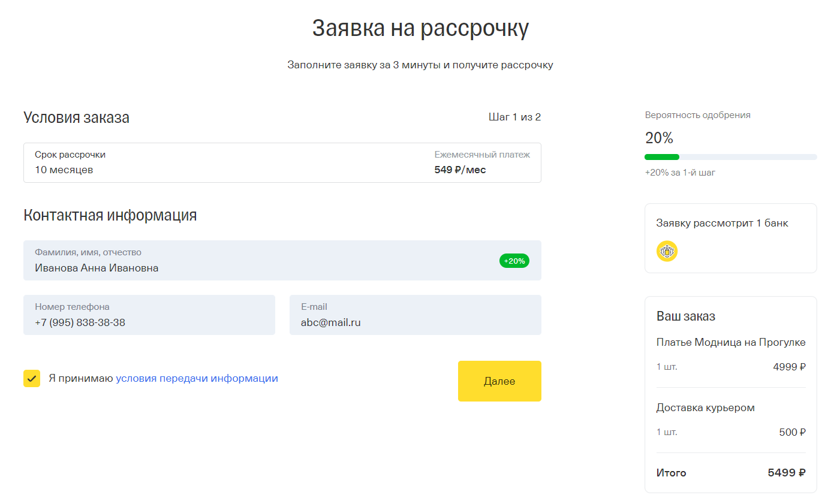The width and height of the screenshot is (840, 504).
Task: Click the delivery price 500 ₽
Action: point(792,432)
